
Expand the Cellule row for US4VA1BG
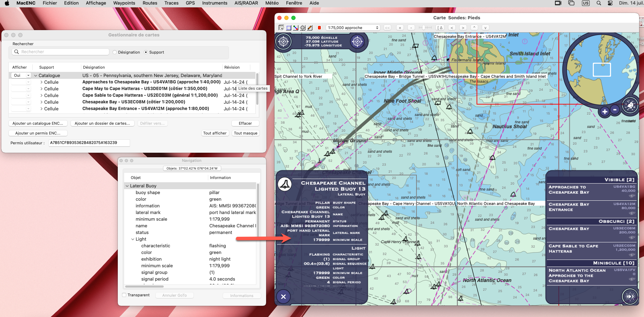[41, 82]
